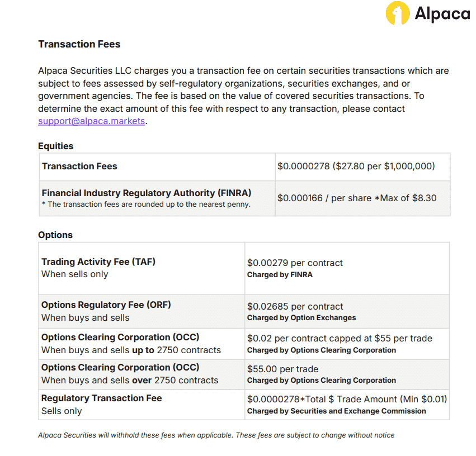Click the $55.00 per trade value
The image size is (476, 456).
click(x=282, y=369)
